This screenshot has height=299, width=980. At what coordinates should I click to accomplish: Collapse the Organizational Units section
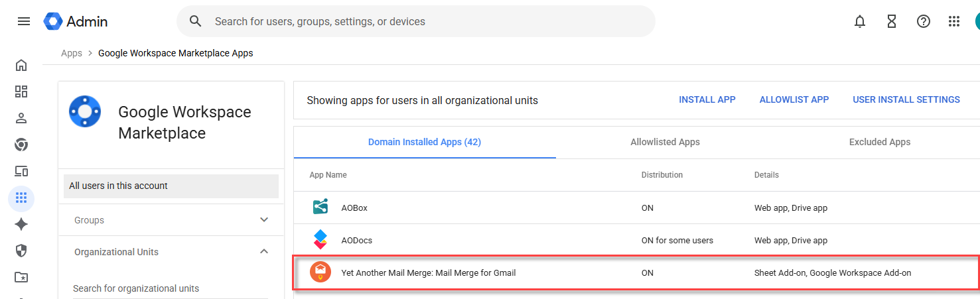tap(264, 252)
